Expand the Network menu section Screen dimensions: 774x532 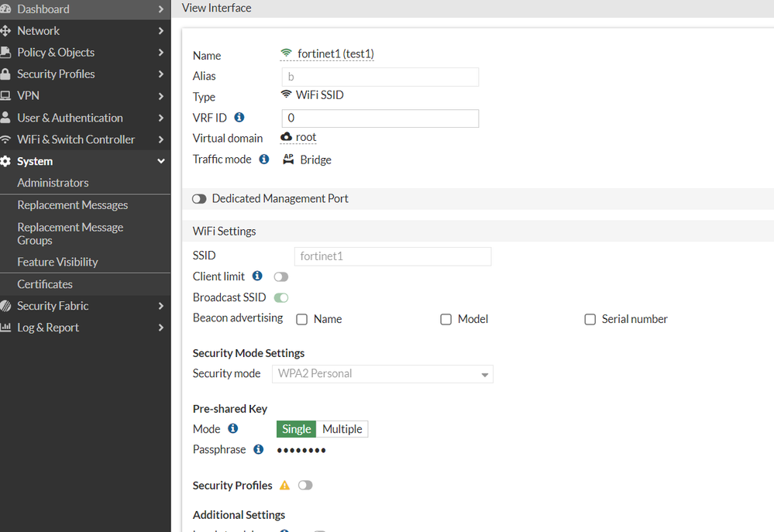85,31
